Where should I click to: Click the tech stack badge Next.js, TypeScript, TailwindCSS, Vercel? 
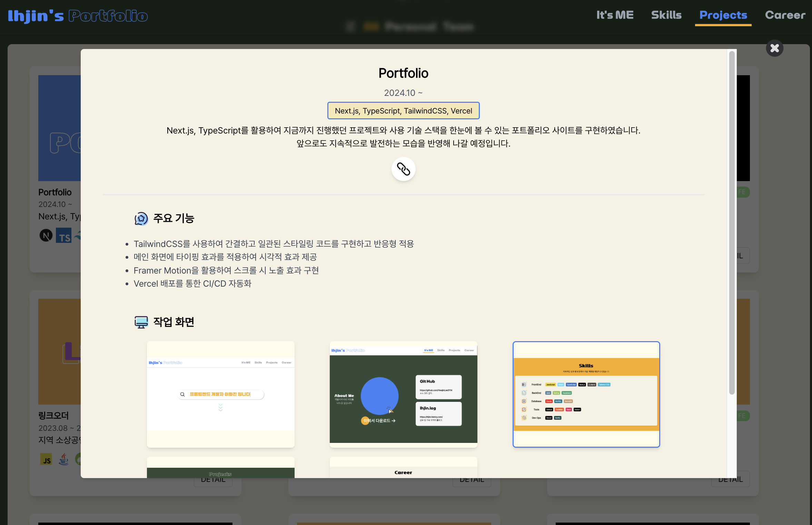click(403, 111)
